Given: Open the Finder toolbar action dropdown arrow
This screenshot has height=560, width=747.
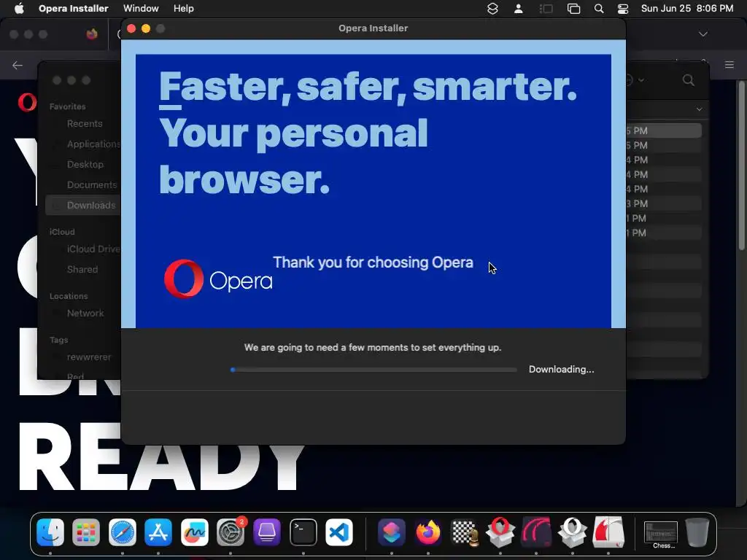Looking at the screenshot, I should tap(641, 80).
